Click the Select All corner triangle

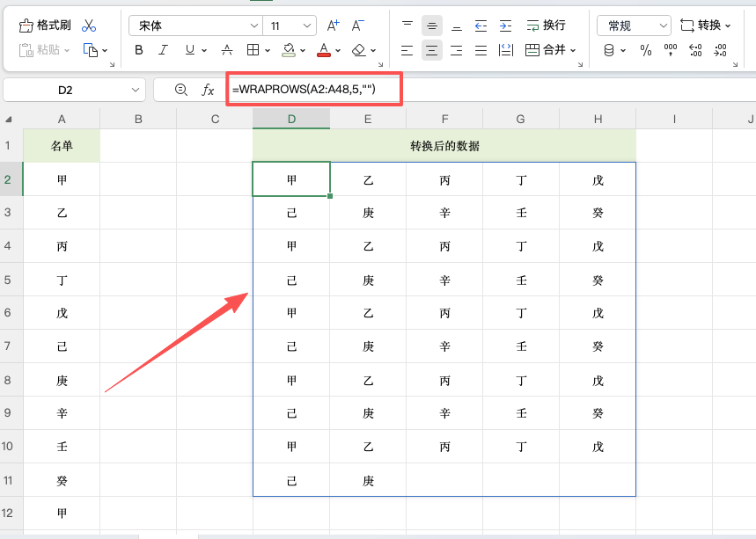[x=8, y=120]
